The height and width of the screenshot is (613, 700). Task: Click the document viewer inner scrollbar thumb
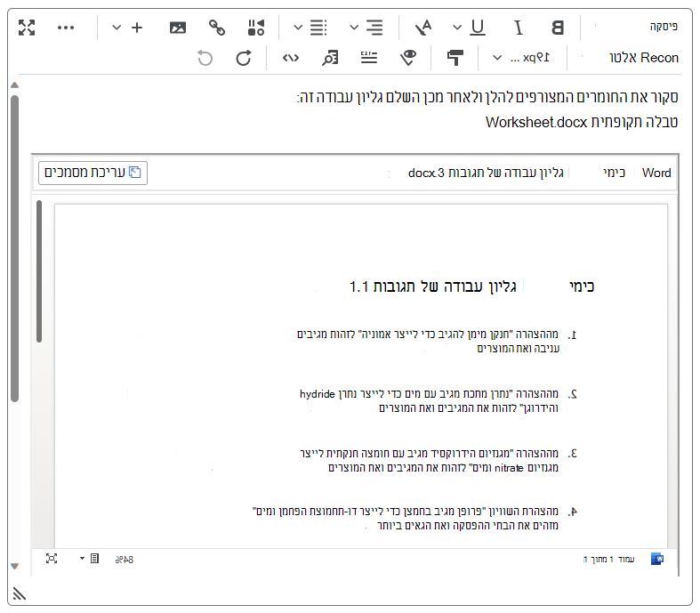[39, 271]
